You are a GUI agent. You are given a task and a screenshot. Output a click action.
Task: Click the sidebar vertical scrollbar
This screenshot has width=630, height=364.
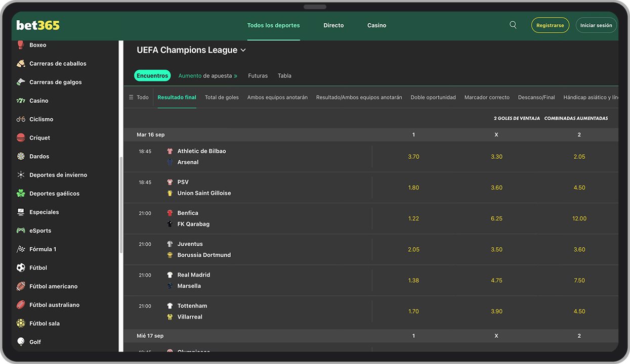pos(121,205)
